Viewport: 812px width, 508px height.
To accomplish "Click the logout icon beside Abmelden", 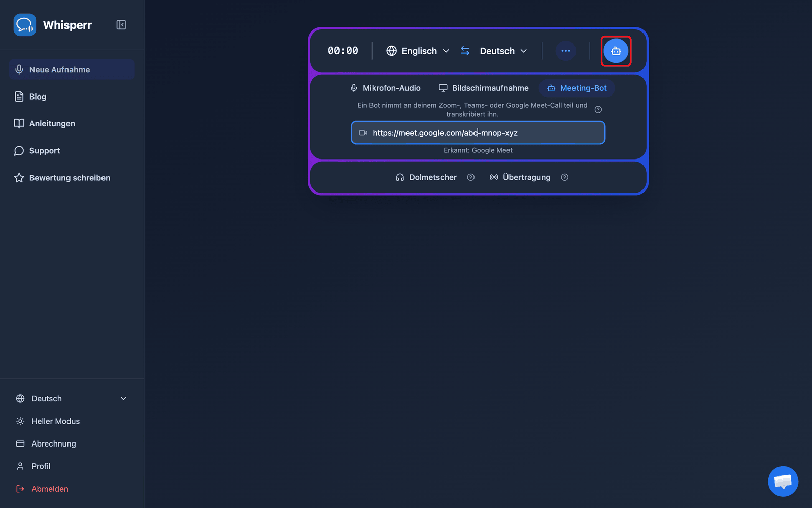I will click(20, 489).
